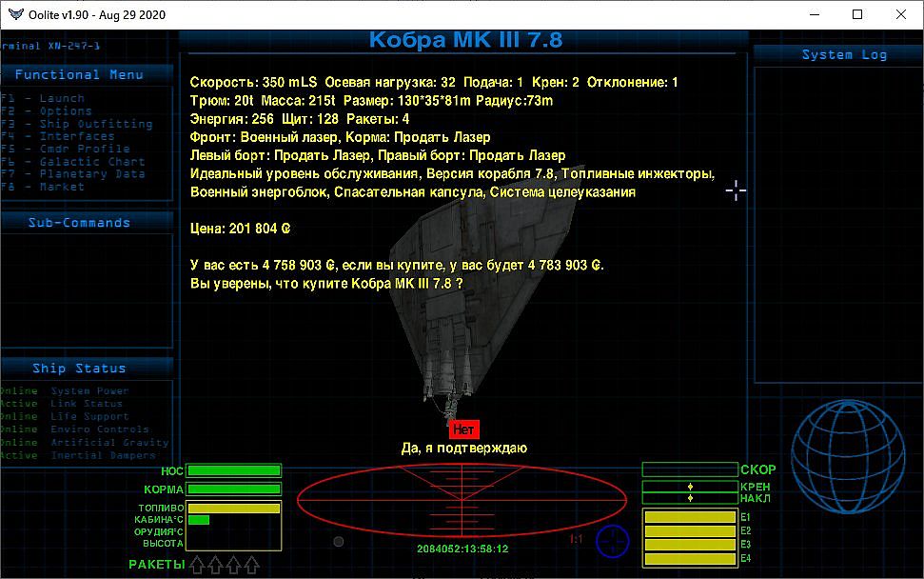Click the blue compass crosshair circle

pos(613,541)
